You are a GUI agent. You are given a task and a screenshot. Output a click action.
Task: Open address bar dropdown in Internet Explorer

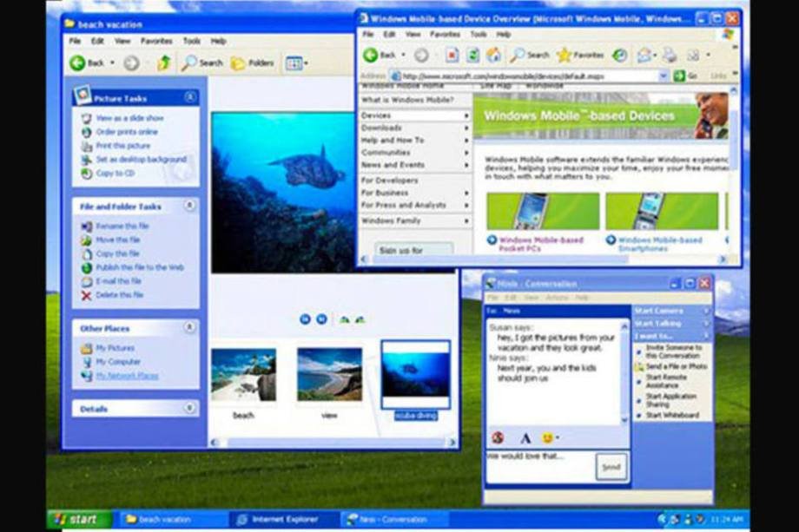(663, 76)
